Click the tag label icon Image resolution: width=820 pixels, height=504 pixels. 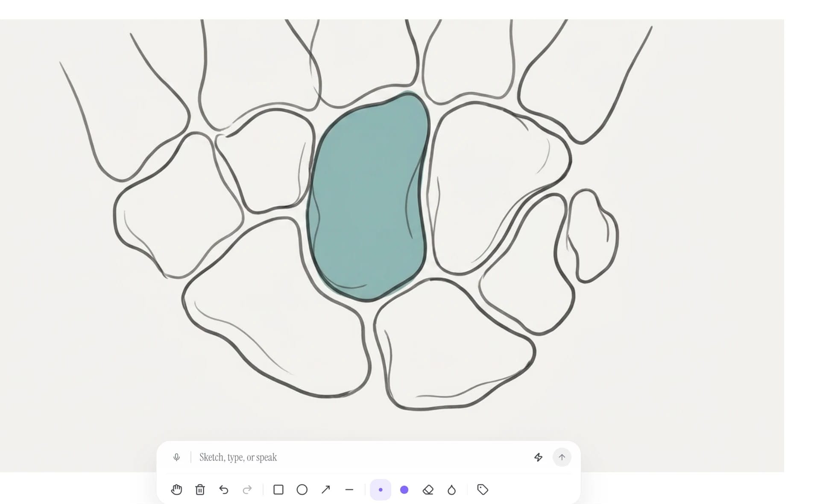(x=483, y=489)
